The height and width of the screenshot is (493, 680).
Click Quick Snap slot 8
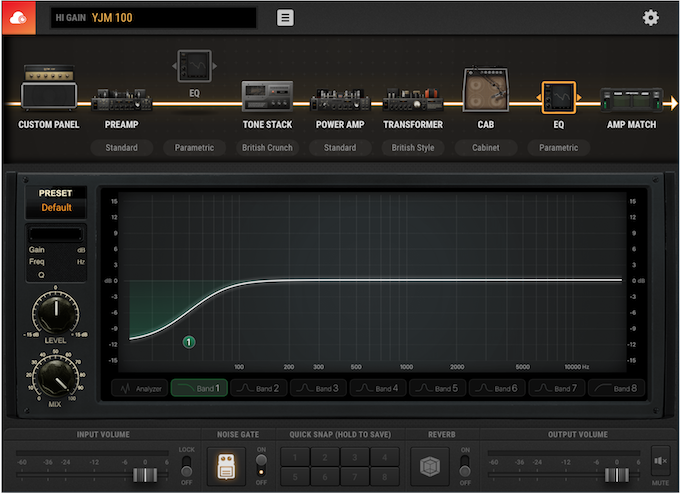click(385, 477)
